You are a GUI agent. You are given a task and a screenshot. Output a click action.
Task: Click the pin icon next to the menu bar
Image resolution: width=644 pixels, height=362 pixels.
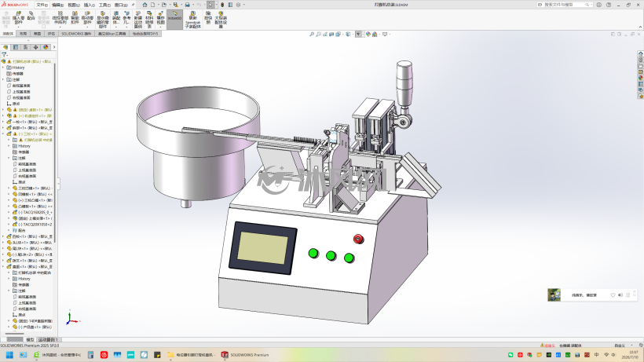coord(133,5)
